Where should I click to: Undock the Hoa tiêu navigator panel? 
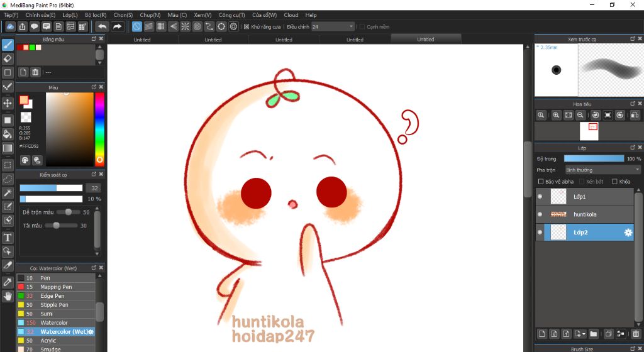(633, 103)
